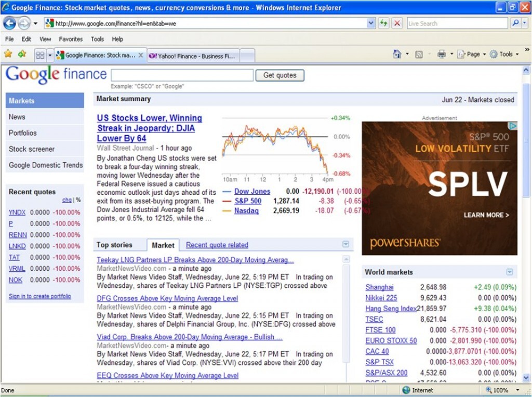
Task: Expand the address bar URL dropdown
Action: tap(370, 23)
